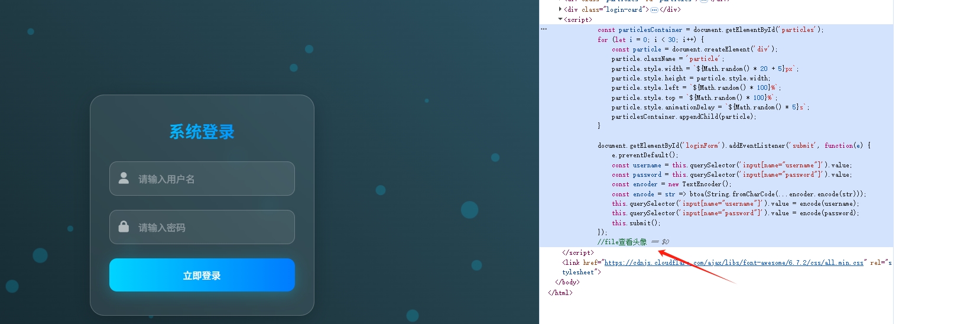
Task: Click the closing </html> tag
Action: pos(560,293)
